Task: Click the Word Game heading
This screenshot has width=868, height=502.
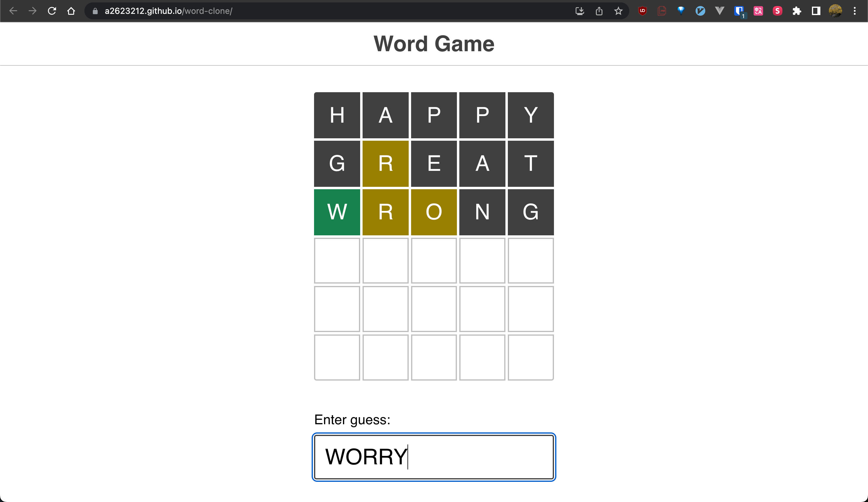Action: coord(434,44)
